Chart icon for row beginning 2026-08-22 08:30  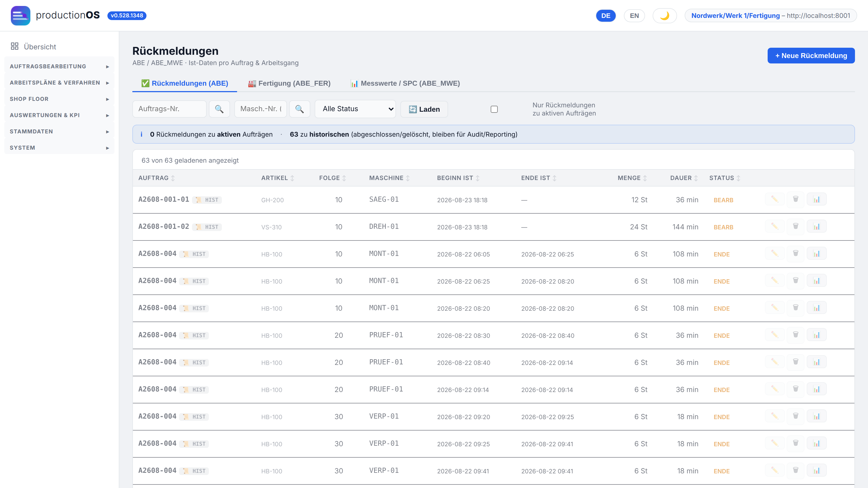coord(816,335)
